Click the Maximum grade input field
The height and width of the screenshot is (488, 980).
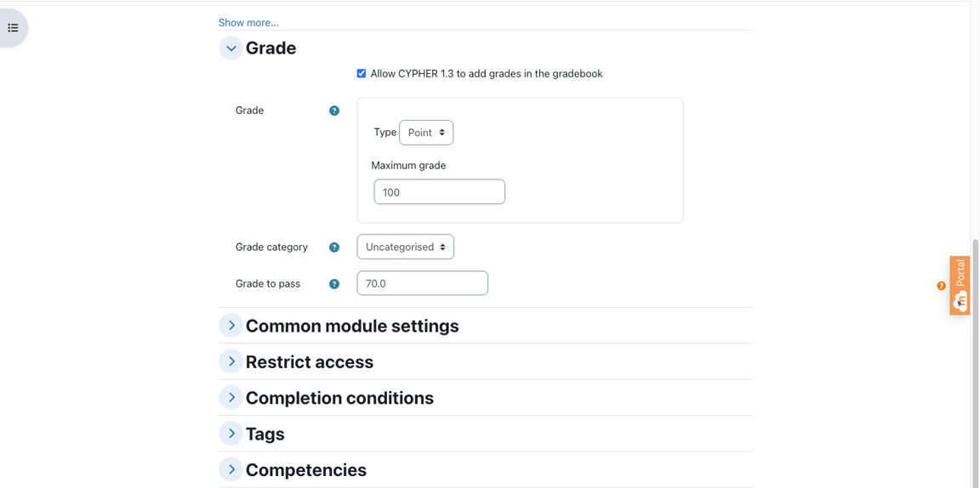439,192
